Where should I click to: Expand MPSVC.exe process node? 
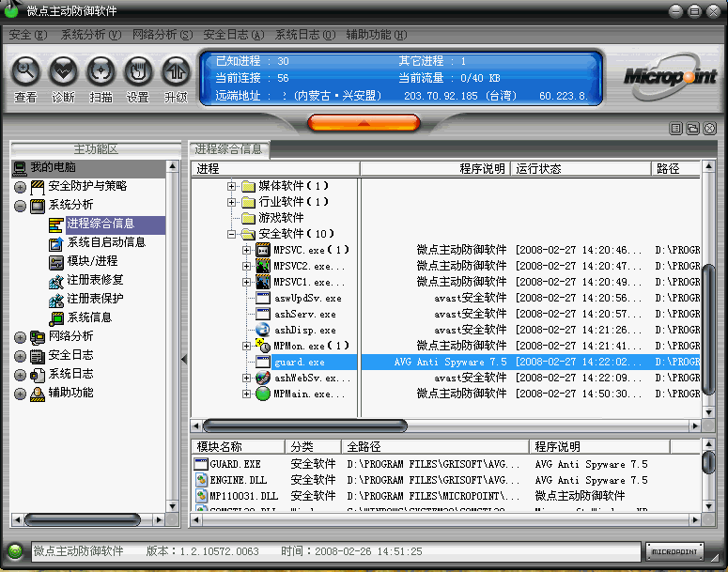[x=246, y=250]
